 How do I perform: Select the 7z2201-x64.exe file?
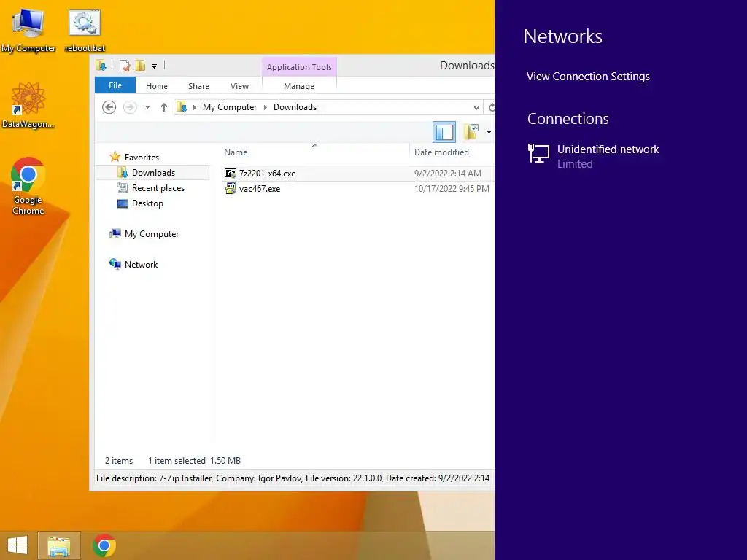click(x=267, y=174)
